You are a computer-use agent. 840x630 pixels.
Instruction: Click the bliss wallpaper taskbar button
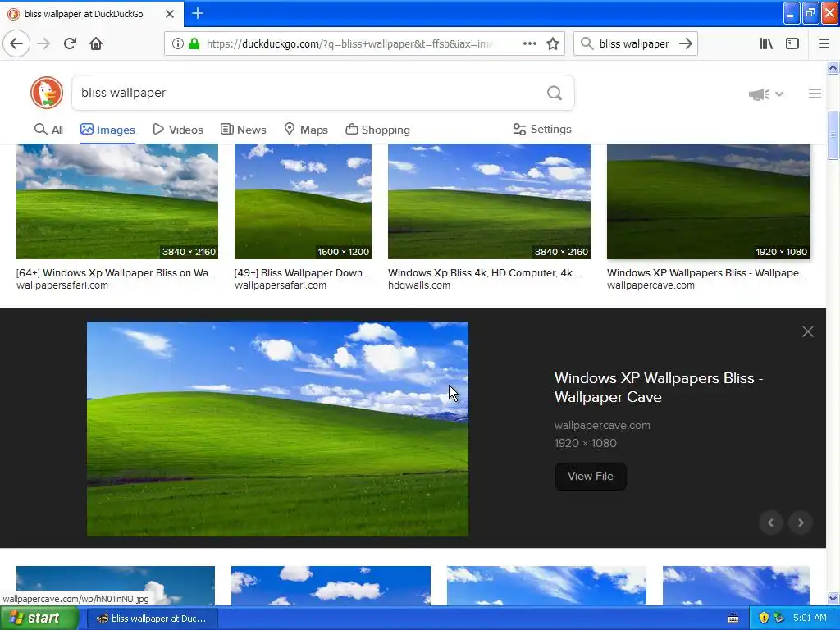(152, 619)
